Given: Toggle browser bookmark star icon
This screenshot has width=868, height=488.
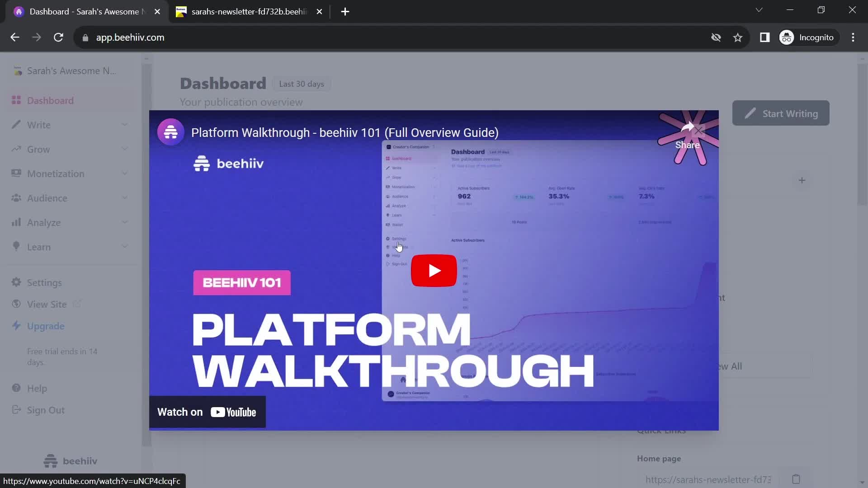Looking at the screenshot, I should (x=739, y=37).
